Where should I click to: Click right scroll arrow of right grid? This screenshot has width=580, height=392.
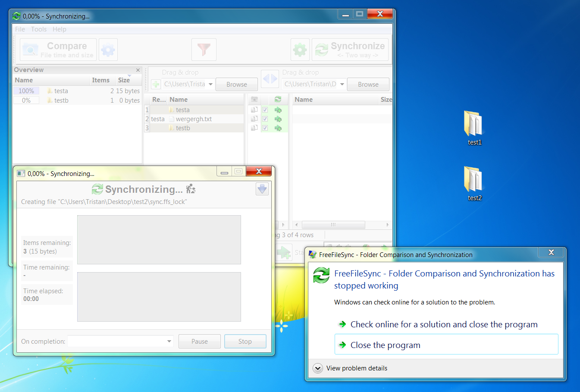coord(387,225)
